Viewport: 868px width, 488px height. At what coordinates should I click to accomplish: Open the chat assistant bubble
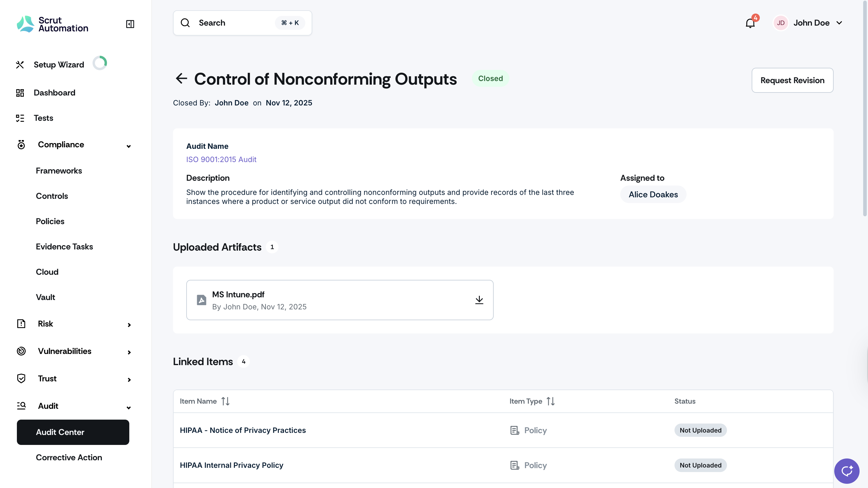coord(846,471)
